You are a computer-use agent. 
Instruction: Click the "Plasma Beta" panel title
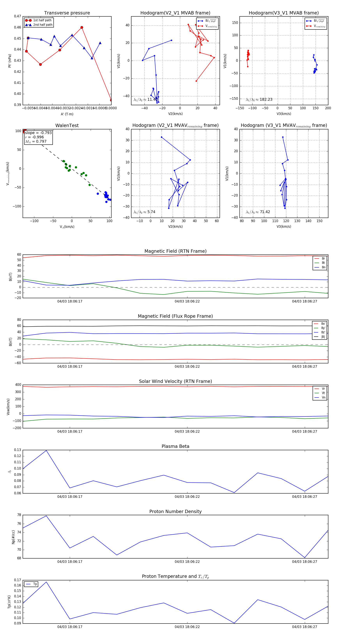pyautogui.click(x=175, y=446)
